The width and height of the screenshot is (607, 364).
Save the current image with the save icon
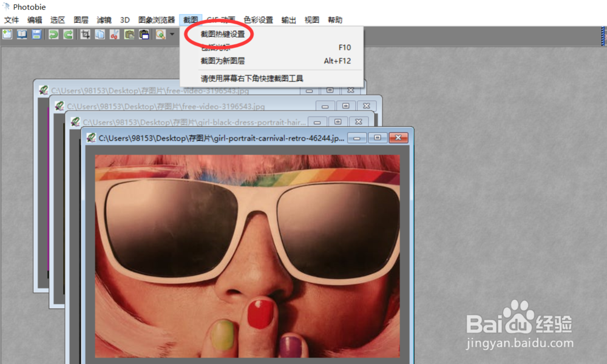[x=36, y=35]
